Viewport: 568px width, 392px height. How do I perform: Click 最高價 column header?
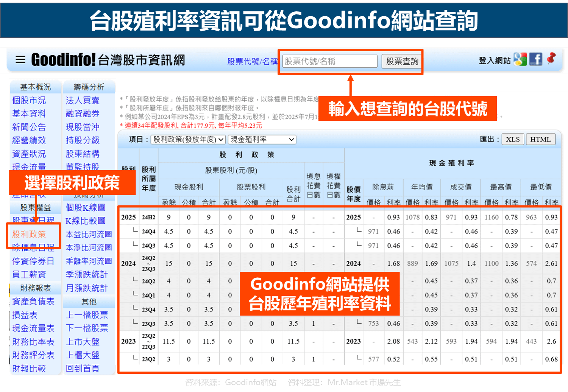[x=501, y=187]
